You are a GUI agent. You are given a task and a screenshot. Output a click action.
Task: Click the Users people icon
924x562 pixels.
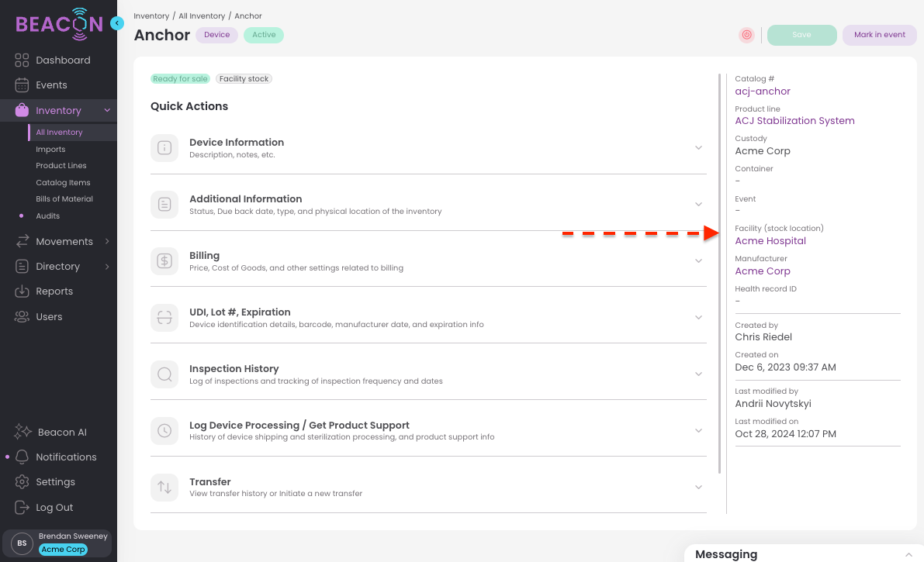(22, 316)
